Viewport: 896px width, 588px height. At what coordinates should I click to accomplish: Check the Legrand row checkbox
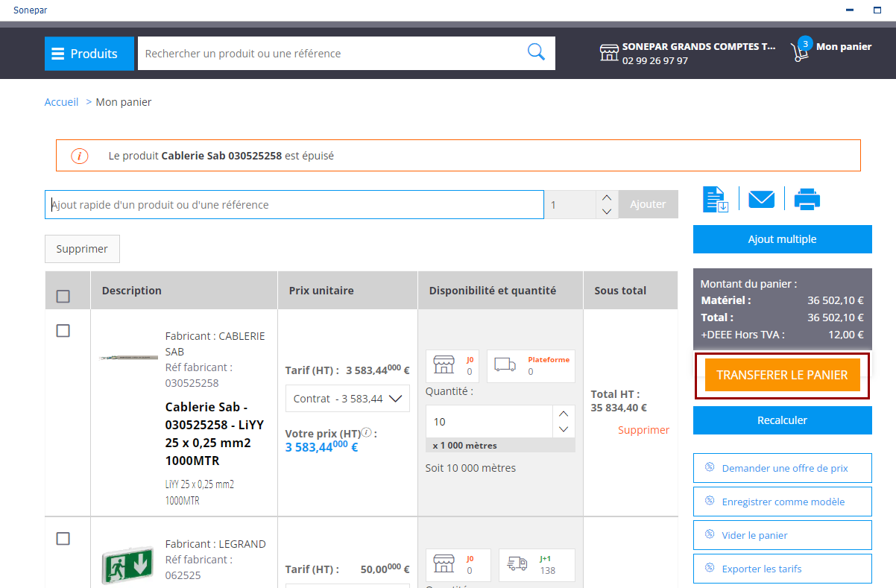63,539
